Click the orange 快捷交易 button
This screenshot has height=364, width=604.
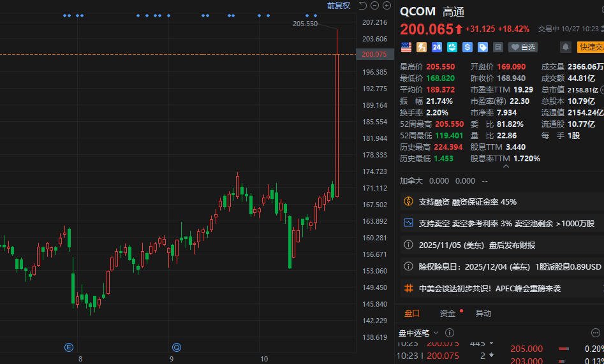(590, 47)
